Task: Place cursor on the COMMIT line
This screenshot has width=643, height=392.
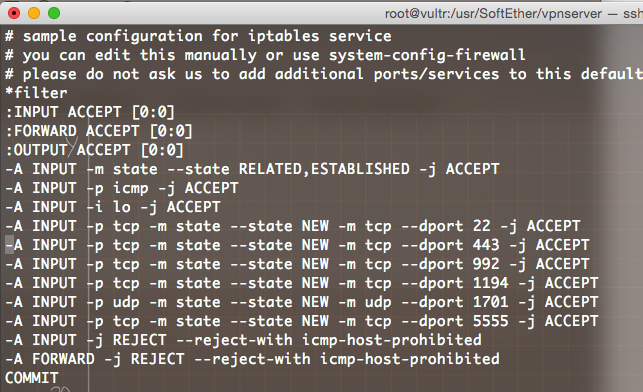Action: [32, 378]
